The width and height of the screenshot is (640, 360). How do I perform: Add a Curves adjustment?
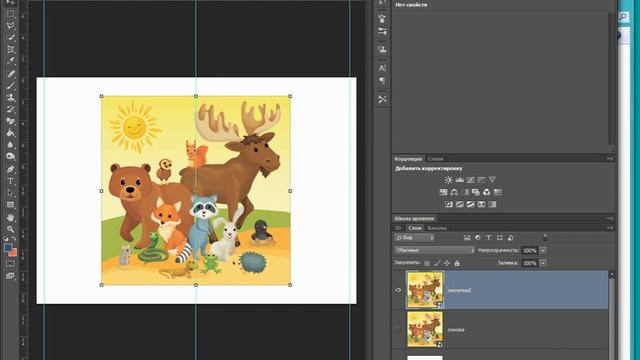coord(471,180)
